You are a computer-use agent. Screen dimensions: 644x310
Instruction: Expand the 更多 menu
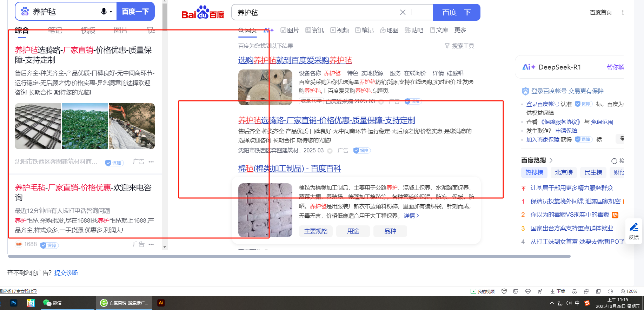coord(460,31)
